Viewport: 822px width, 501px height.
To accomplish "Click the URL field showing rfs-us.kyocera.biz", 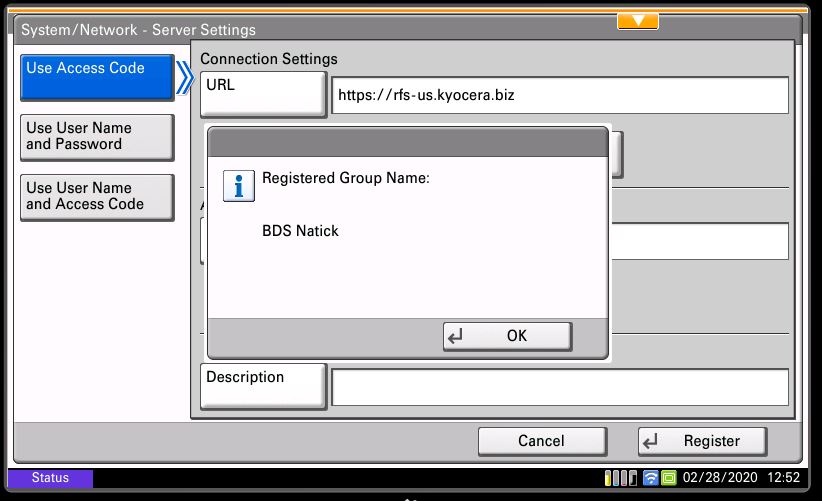I will tap(560, 95).
